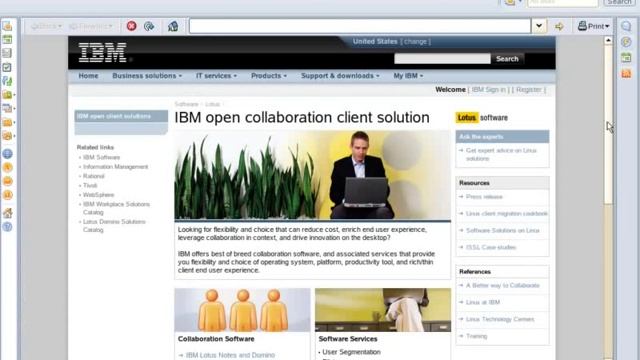Click the IBM logo in page header
This screenshot has height=360, width=640.
[102, 52]
